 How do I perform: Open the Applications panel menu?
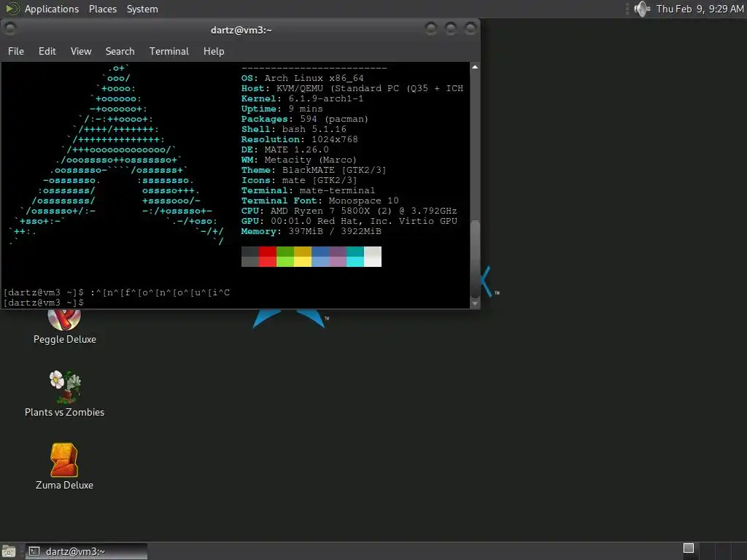click(52, 9)
